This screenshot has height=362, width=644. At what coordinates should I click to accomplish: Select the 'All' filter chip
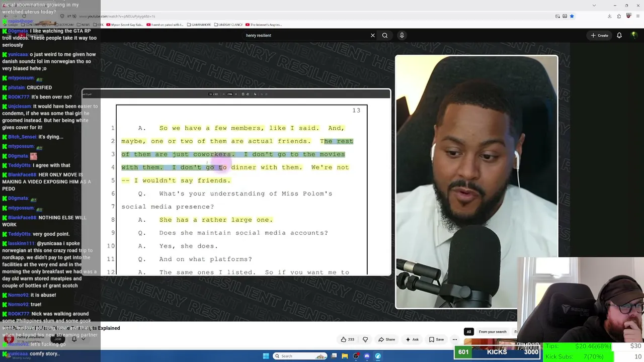[468, 332]
